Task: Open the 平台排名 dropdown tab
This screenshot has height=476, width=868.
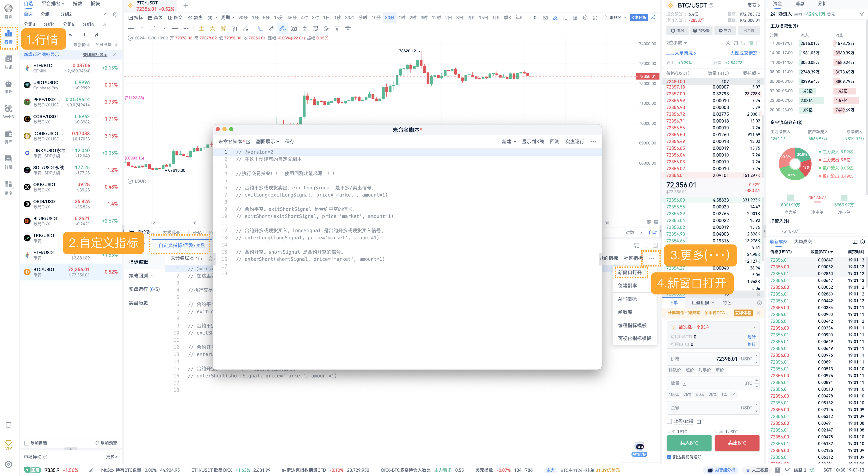Action: (x=53, y=4)
